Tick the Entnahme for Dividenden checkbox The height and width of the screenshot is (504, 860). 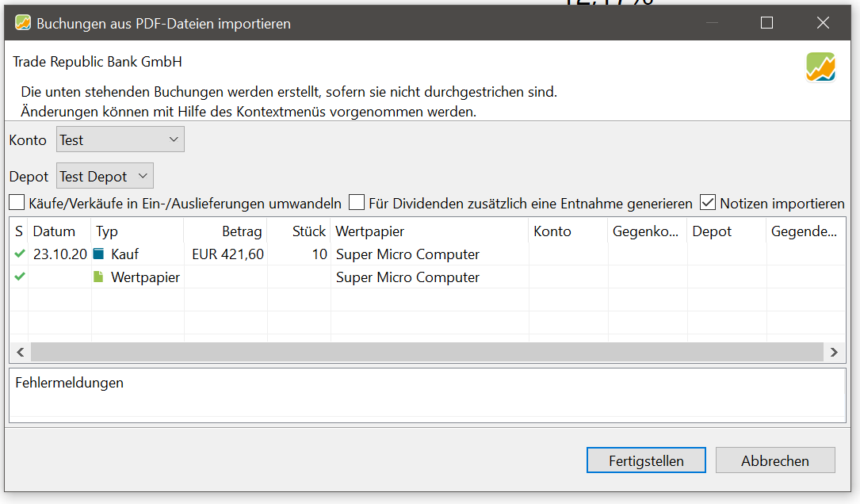(357, 203)
